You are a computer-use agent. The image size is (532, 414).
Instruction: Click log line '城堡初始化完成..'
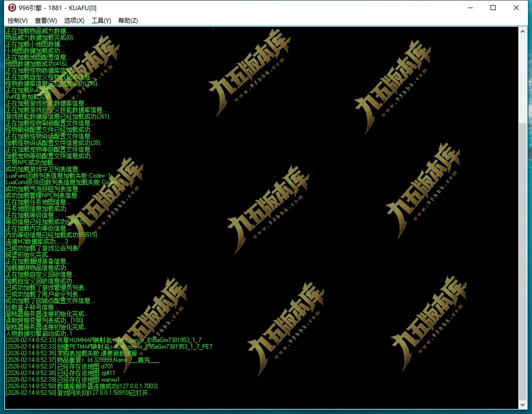pyautogui.click(x=28, y=255)
